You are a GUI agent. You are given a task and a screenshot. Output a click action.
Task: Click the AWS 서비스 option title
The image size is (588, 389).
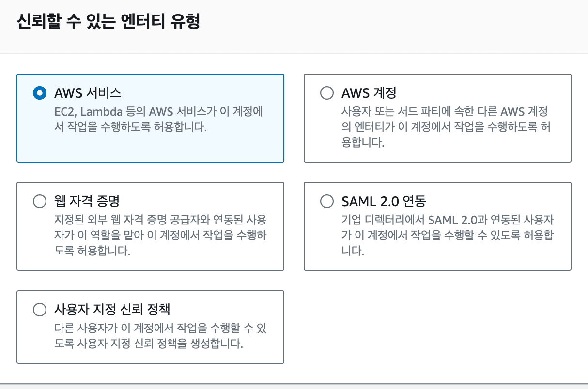[88, 93]
